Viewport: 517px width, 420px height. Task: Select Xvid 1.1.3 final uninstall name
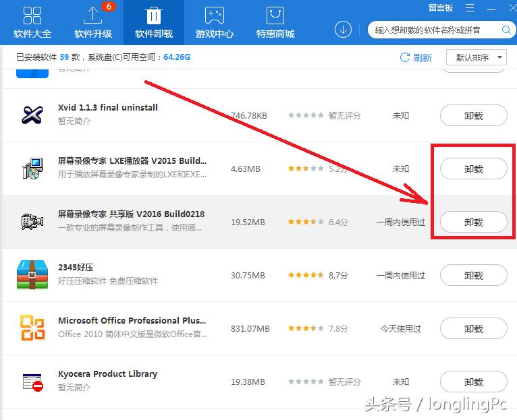pos(108,107)
